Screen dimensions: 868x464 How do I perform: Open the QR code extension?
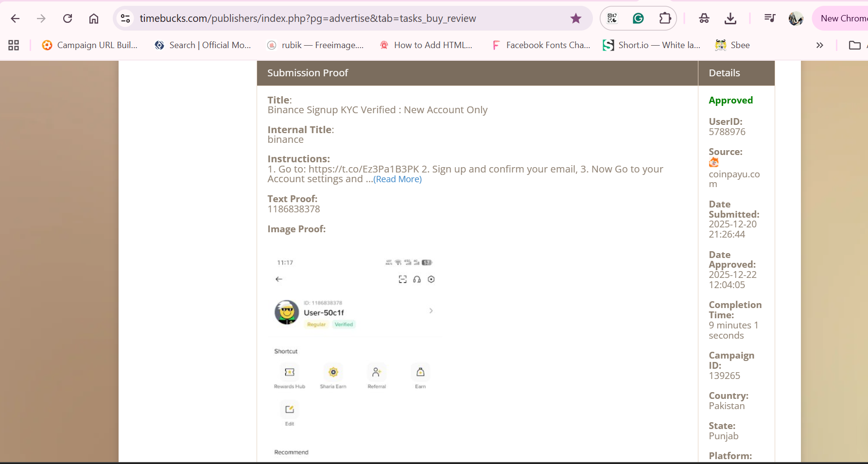coord(612,18)
